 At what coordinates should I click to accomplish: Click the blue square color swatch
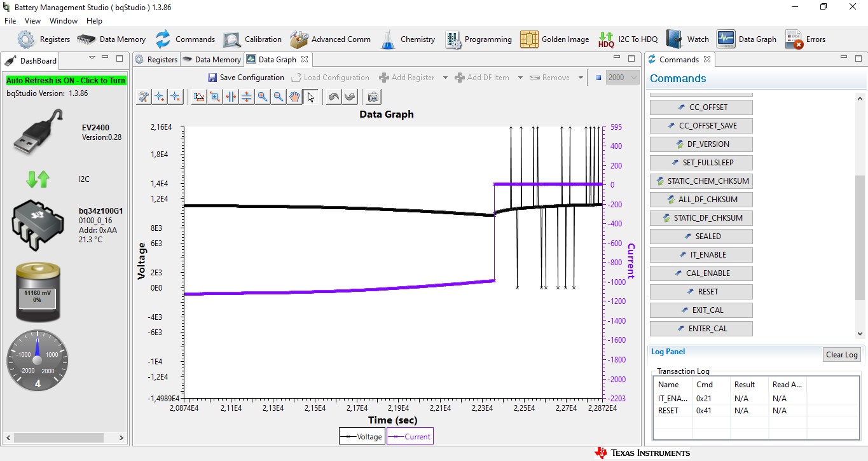click(598, 78)
